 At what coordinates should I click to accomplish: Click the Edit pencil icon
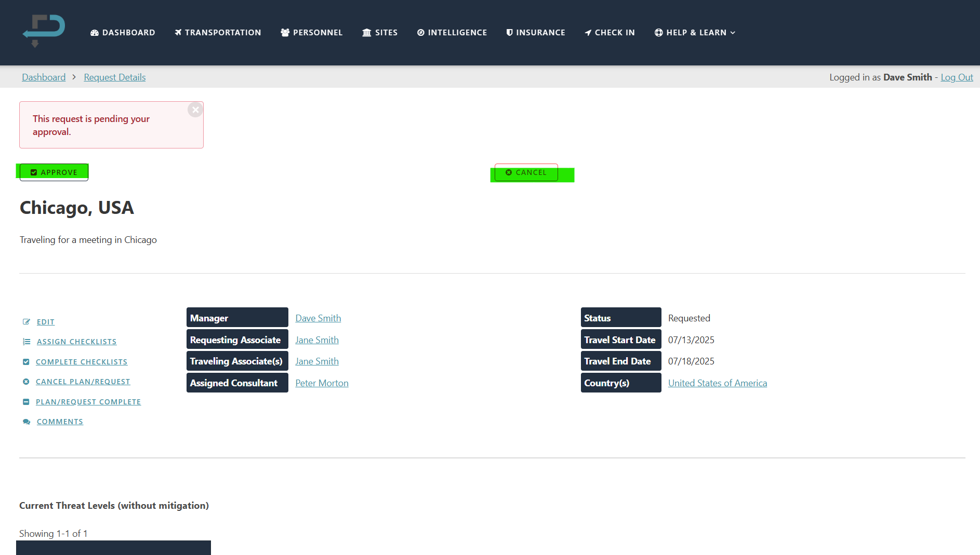coord(27,322)
